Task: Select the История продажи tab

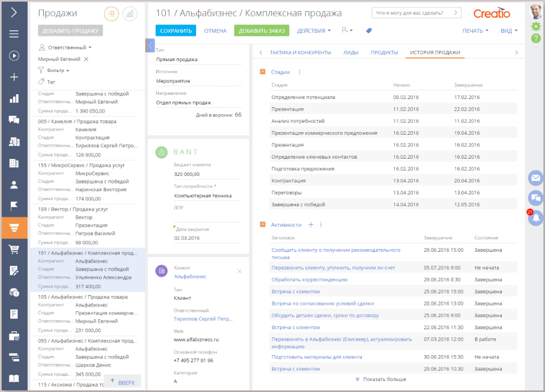Action: pos(435,53)
